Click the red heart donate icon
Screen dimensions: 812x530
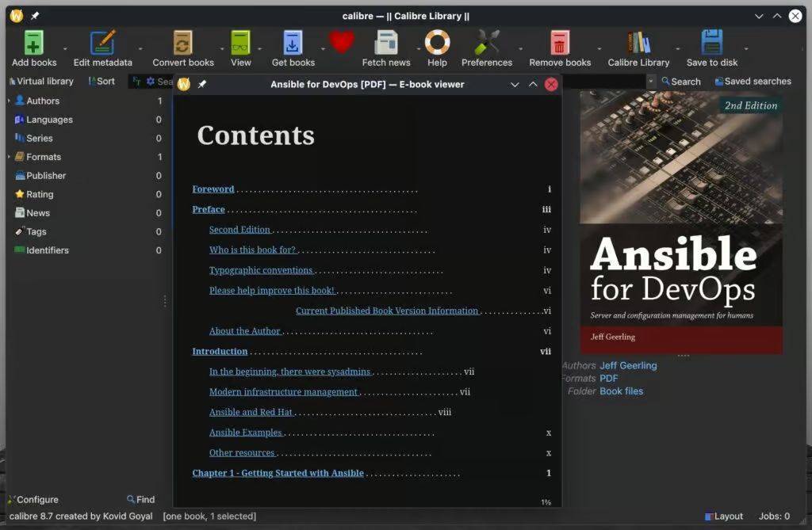click(x=342, y=42)
